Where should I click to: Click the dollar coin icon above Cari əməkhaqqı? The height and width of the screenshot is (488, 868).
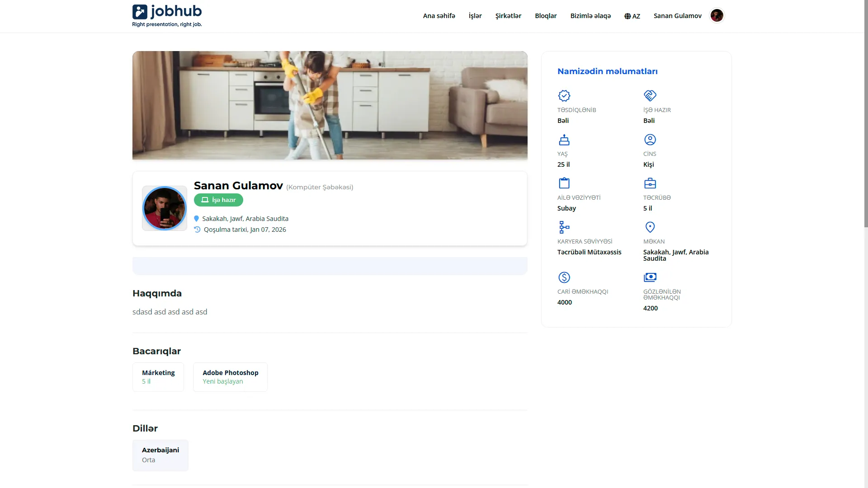[x=564, y=277]
